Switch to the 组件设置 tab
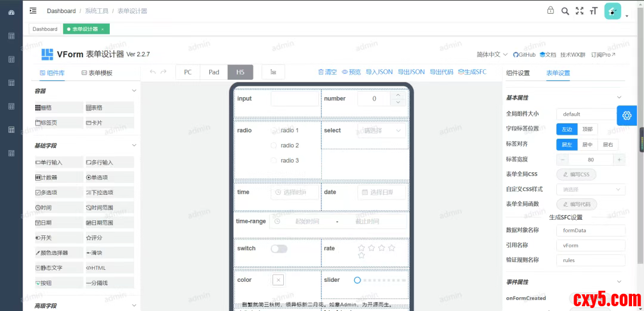The width and height of the screenshot is (644, 311). tap(518, 73)
